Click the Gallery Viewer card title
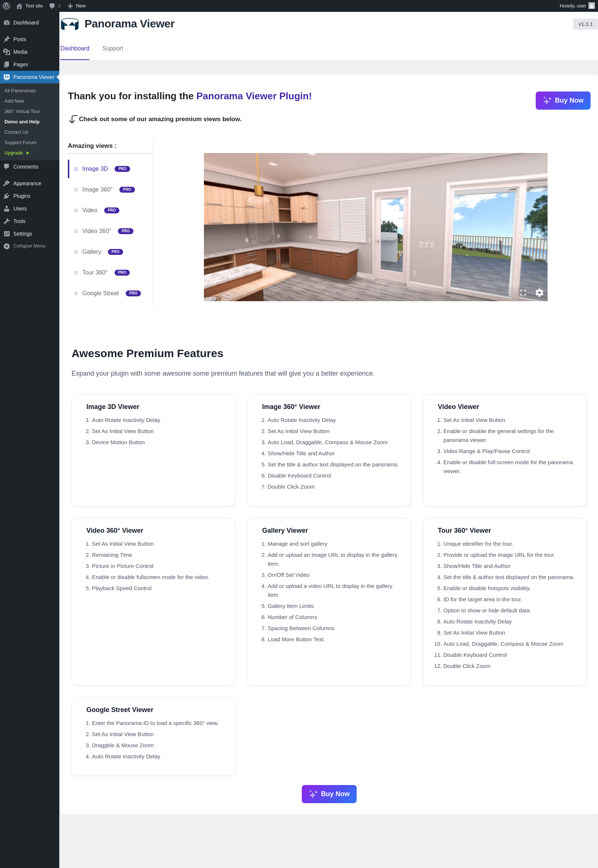 pos(285,531)
